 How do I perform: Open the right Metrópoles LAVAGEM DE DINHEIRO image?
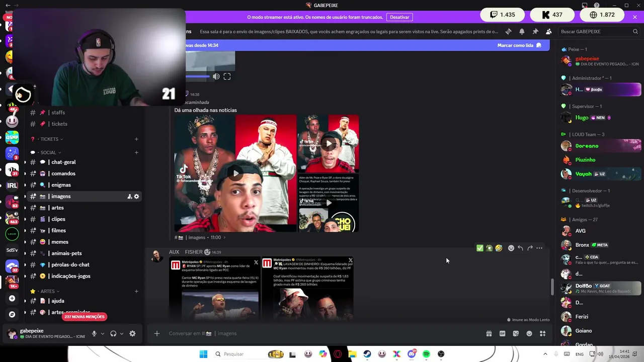point(308,288)
